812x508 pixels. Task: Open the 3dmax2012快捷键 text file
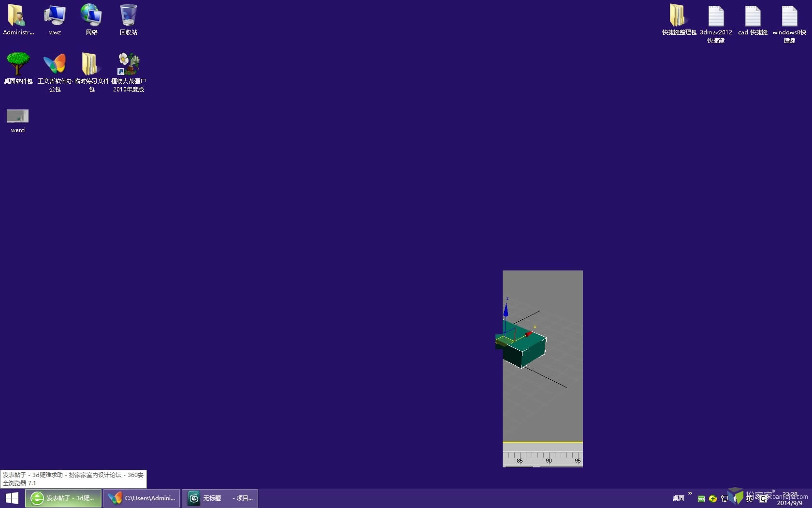tap(716, 15)
